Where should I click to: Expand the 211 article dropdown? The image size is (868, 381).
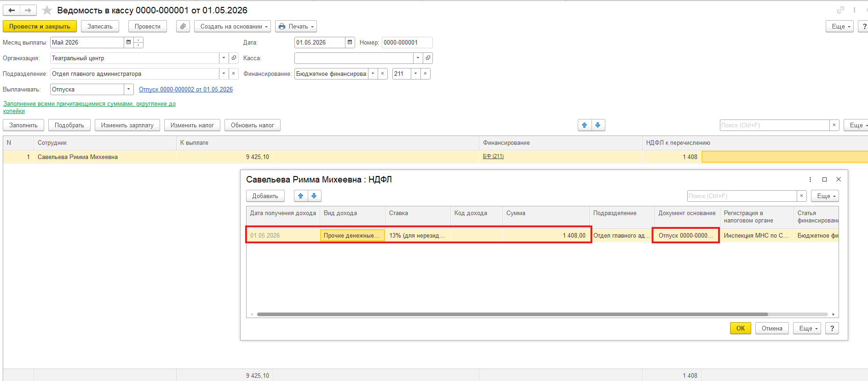416,74
